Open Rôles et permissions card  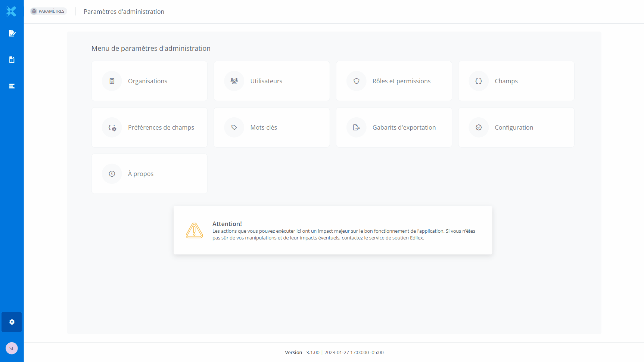pyautogui.click(x=394, y=81)
